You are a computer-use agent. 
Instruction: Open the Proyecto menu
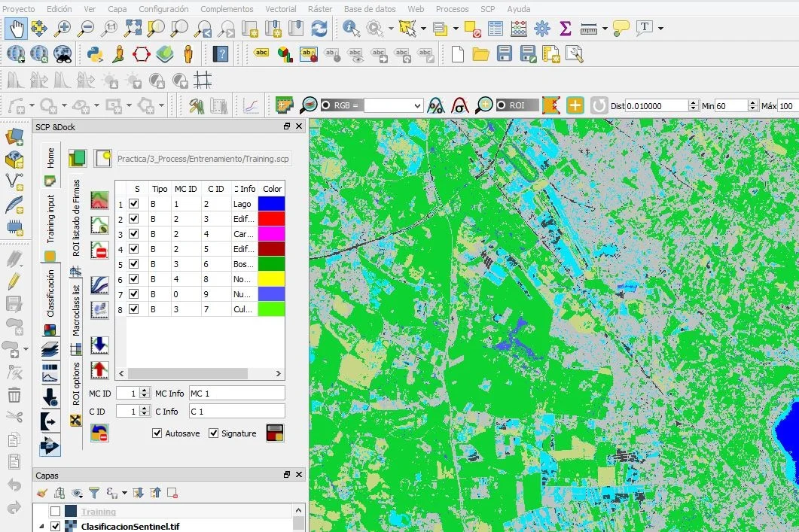(19, 9)
